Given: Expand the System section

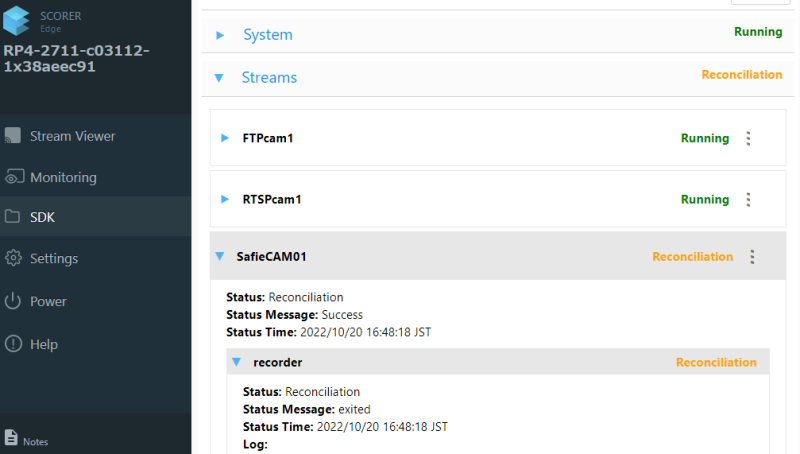Looking at the screenshot, I should 220,35.
